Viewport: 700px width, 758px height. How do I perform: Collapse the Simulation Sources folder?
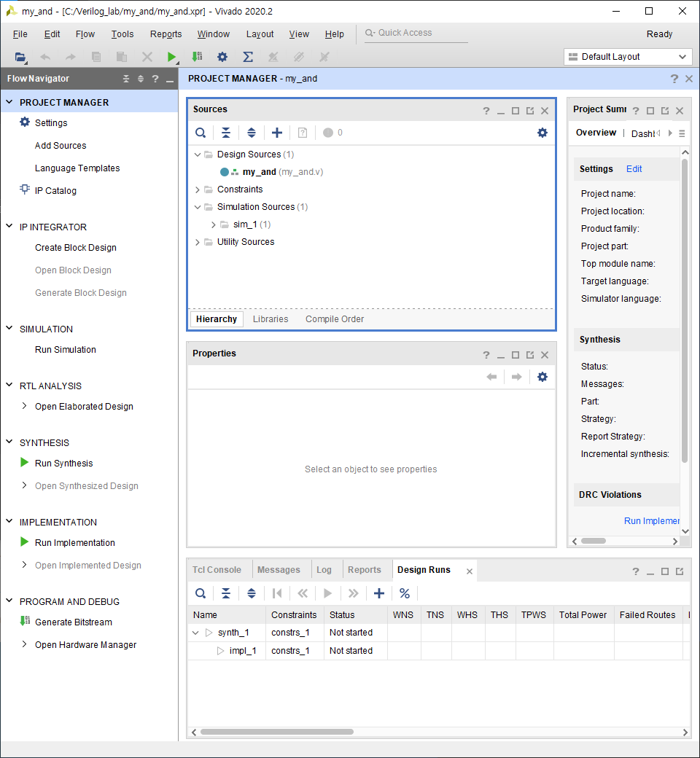click(198, 207)
